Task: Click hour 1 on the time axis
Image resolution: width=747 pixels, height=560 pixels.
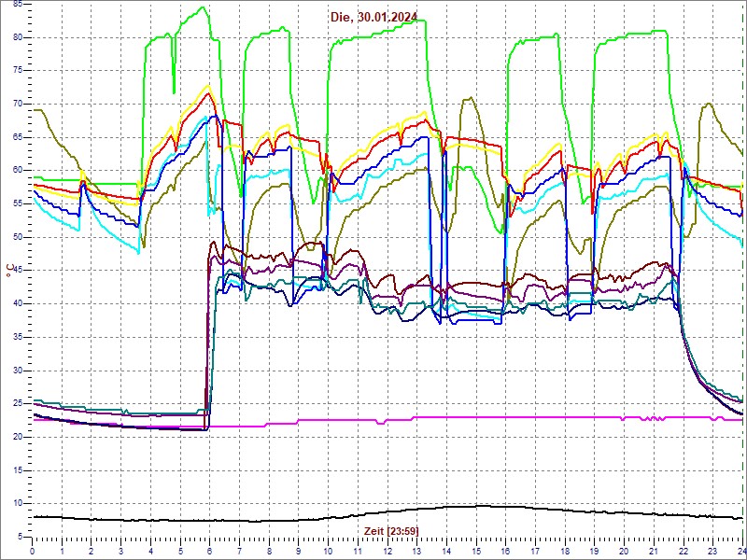Action: tap(62, 551)
